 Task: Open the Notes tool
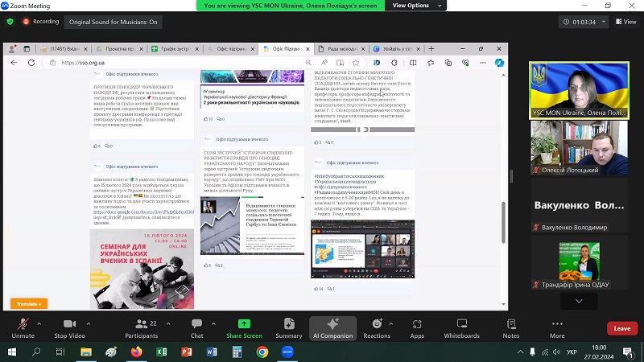pos(511,327)
